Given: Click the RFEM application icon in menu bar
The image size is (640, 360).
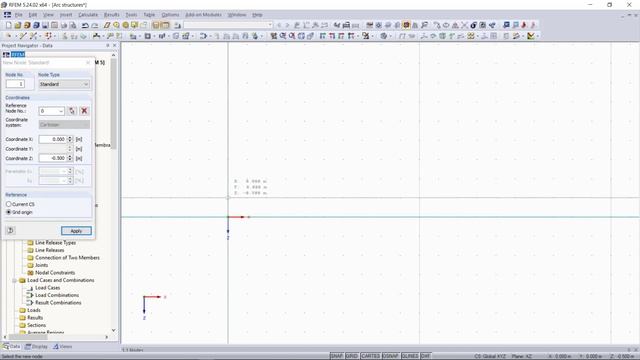Looking at the screenshot, I should 7,15.
